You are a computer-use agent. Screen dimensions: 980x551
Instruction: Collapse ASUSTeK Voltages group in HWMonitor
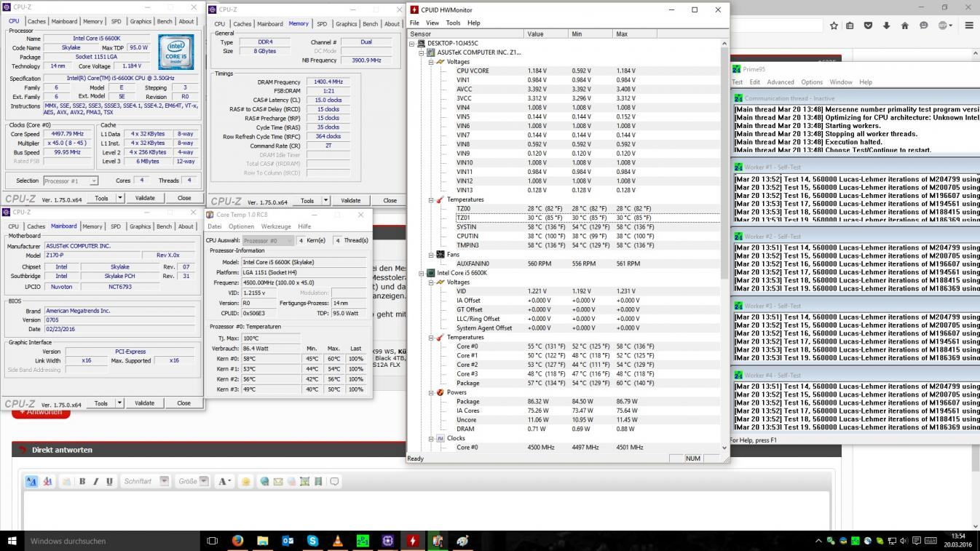tap(431, 62)
